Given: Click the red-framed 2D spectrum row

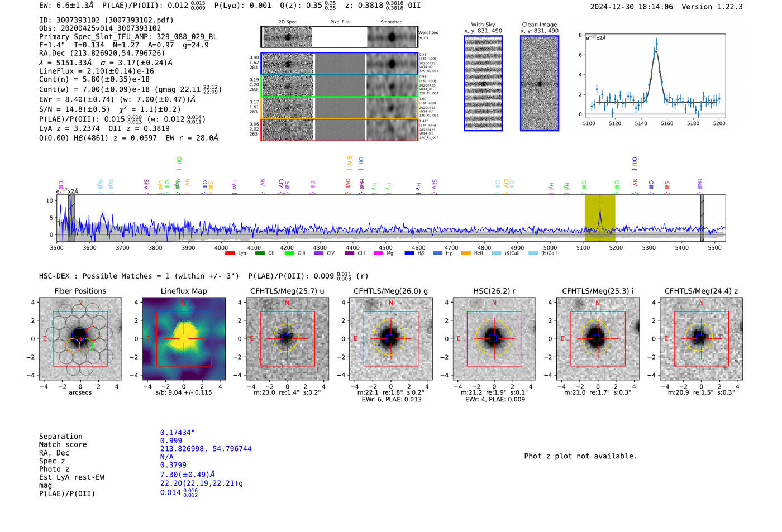Looking at the screenshot, I should [x=340, y=130].
